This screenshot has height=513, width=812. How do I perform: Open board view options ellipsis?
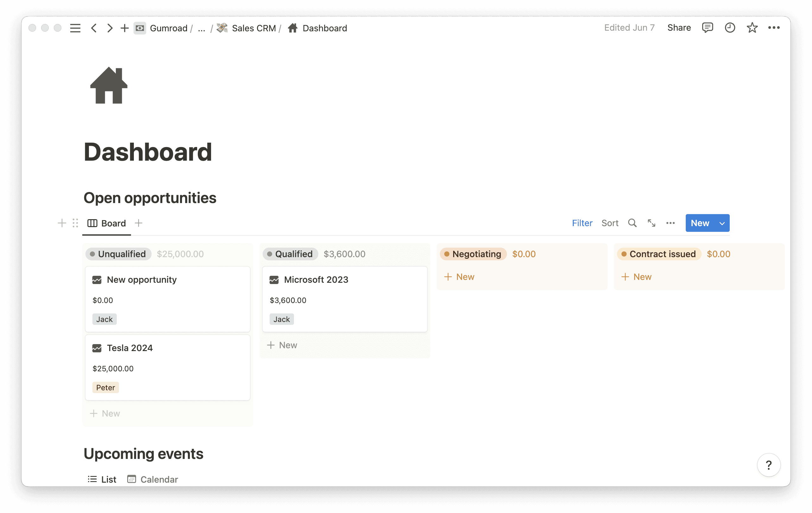coord(670,223)
